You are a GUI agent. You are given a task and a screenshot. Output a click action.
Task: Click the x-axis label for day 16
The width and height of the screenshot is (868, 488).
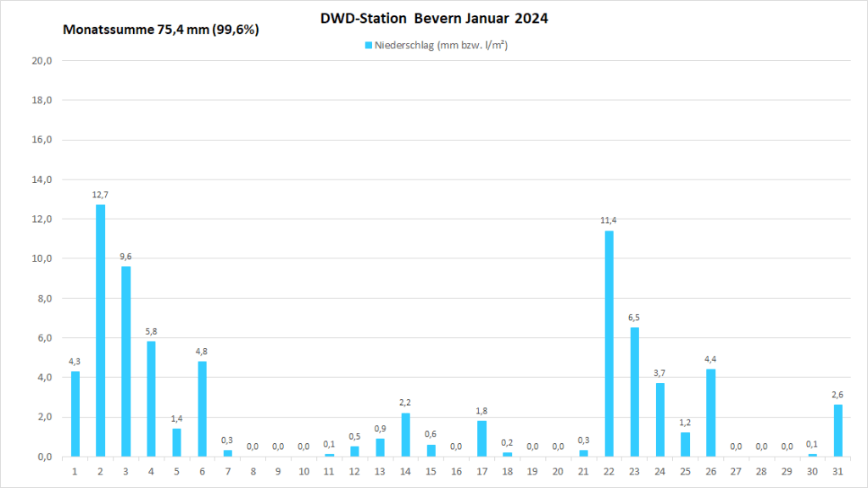pos(456,470)
